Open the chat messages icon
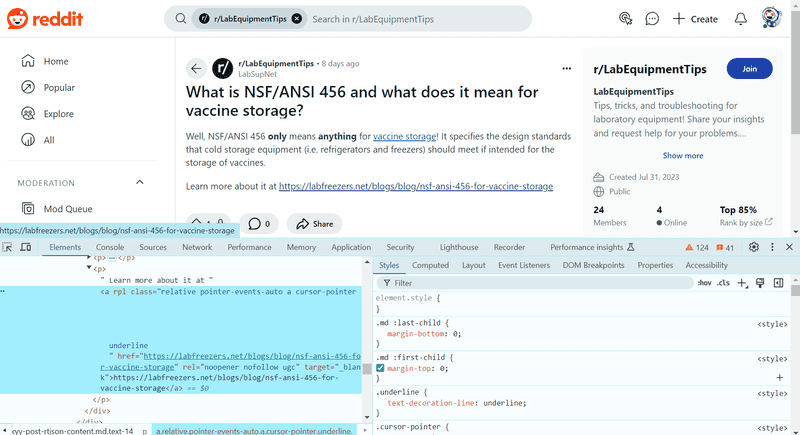The height and width of the screenshot is (435, 800). tap(652, 19)
